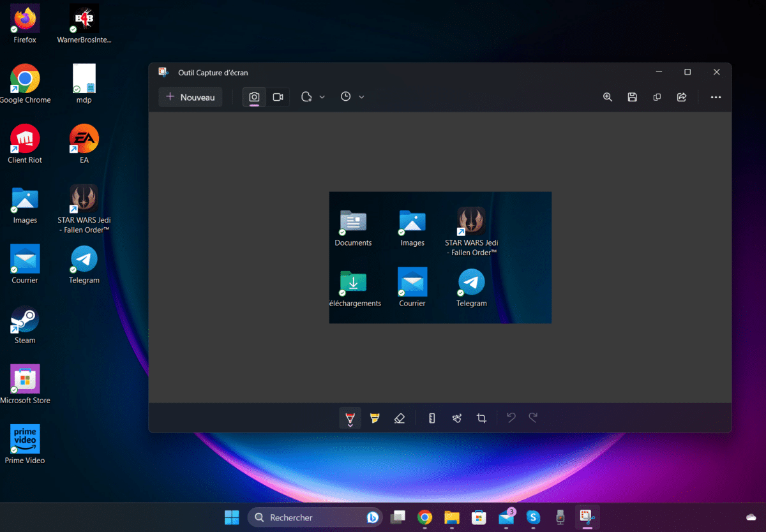Open Skype from the taskbar

[533, 517]
